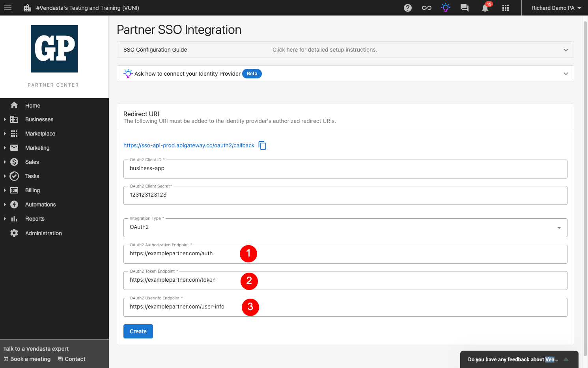The image size is (588, 368).
Task: Click the OAuth2 Token Endpoint field
Action: click(345, 281)
